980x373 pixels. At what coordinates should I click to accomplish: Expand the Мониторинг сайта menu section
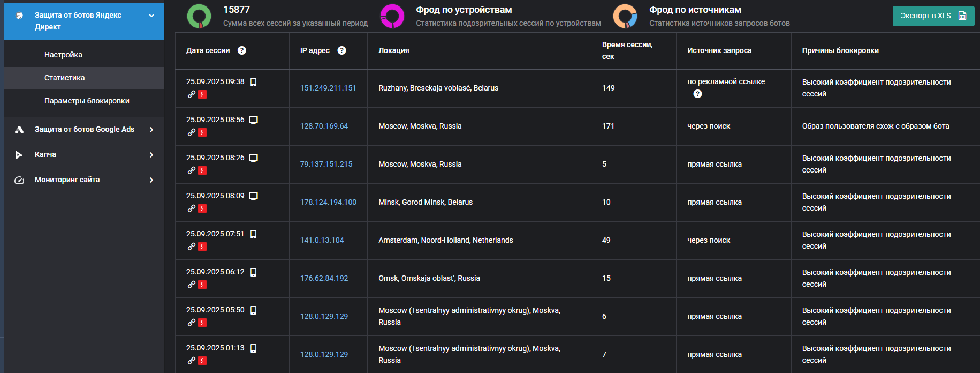pyautogui.click(x=151, y=180)
